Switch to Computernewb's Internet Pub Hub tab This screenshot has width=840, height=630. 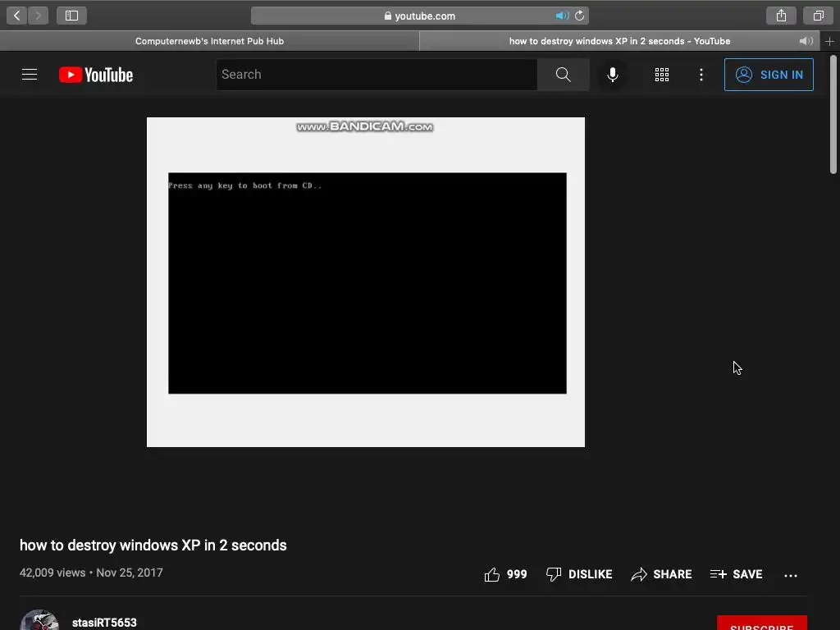(209, 41)
